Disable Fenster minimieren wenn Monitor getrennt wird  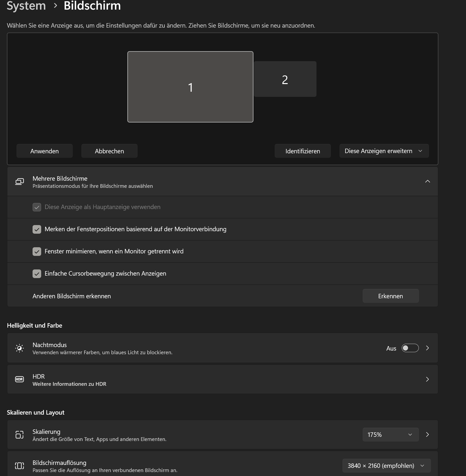[x=37, y=251]
